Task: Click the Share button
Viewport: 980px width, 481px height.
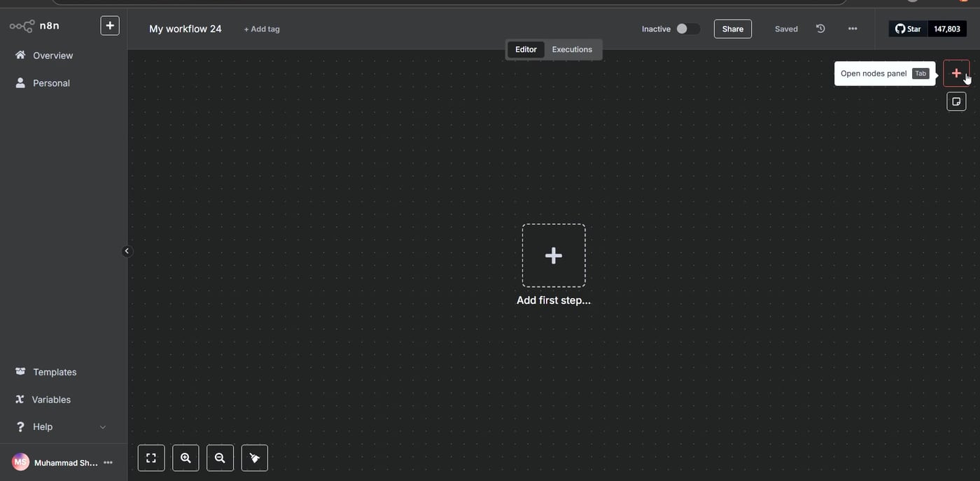Action: pyautogui.click(x=733, y=29)
